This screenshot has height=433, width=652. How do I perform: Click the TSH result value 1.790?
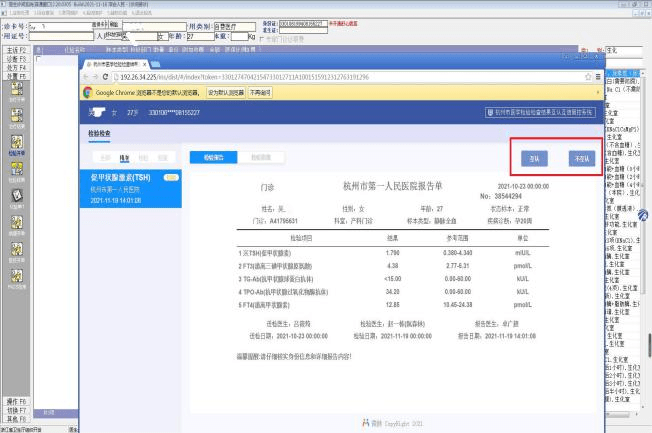pos(393,253)
